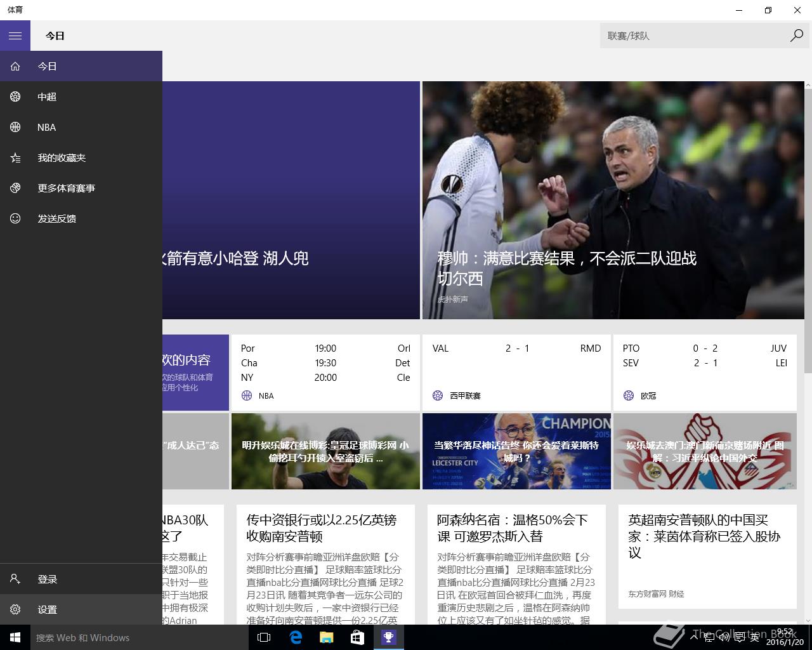Open 我的收藏夹 favorites
812x650 pixels.
coord(81,157)
